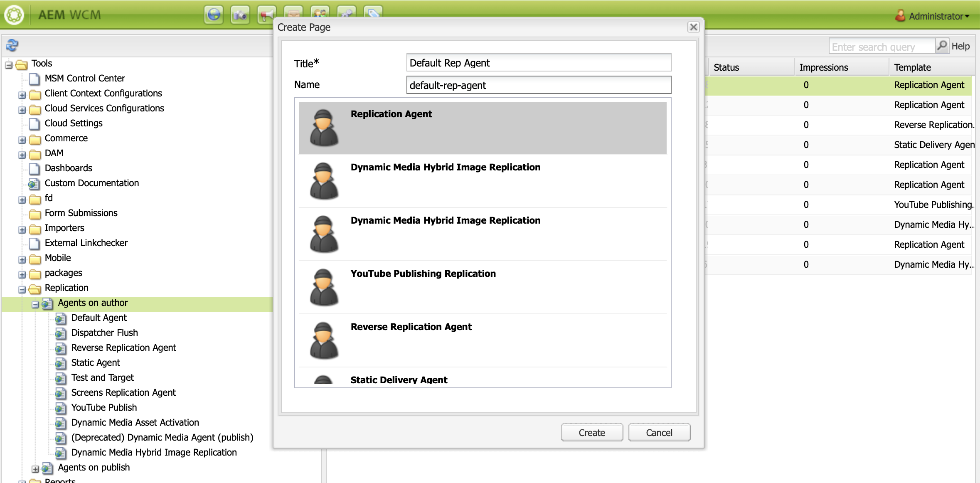
Task: Click into the Name input field
Action: click(x=538, y=85)
